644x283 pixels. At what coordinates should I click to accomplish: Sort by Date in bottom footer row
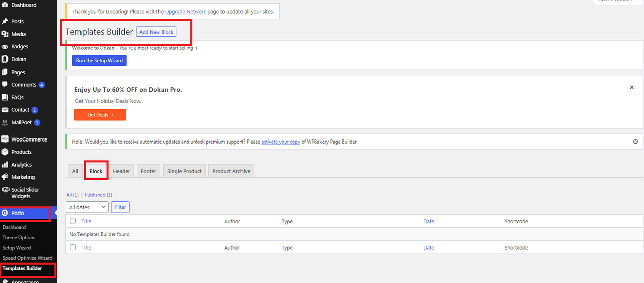(429, 247)
